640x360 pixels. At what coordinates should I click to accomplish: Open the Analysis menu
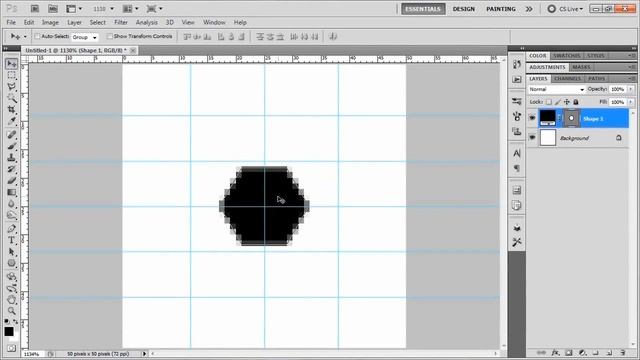[147, 22]
